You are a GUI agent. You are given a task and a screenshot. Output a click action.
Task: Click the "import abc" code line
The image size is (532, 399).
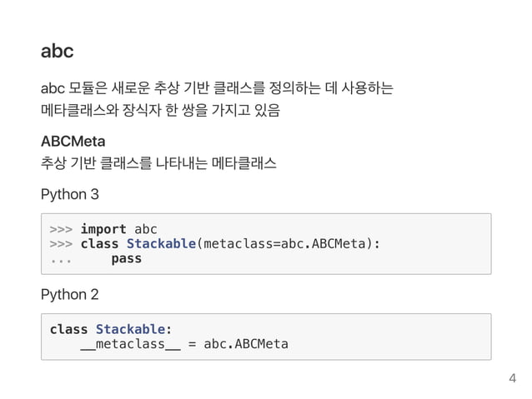click(118, 229)
